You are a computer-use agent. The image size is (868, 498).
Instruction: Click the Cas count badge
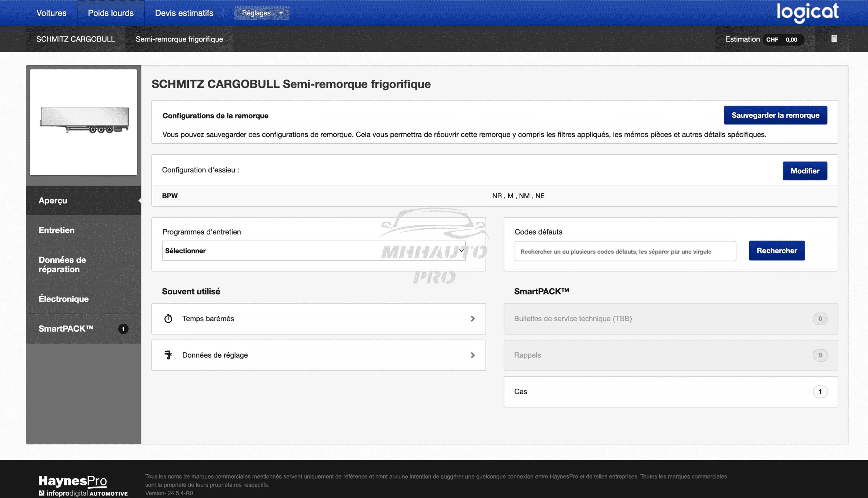(x=820, y=392)
